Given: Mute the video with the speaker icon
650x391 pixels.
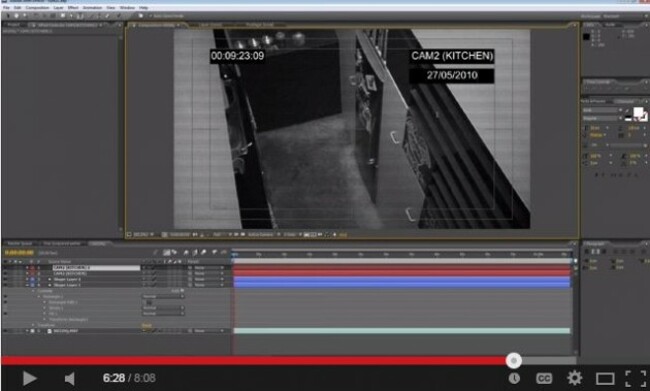Looking at the screenshot, I should coord(70,378).
